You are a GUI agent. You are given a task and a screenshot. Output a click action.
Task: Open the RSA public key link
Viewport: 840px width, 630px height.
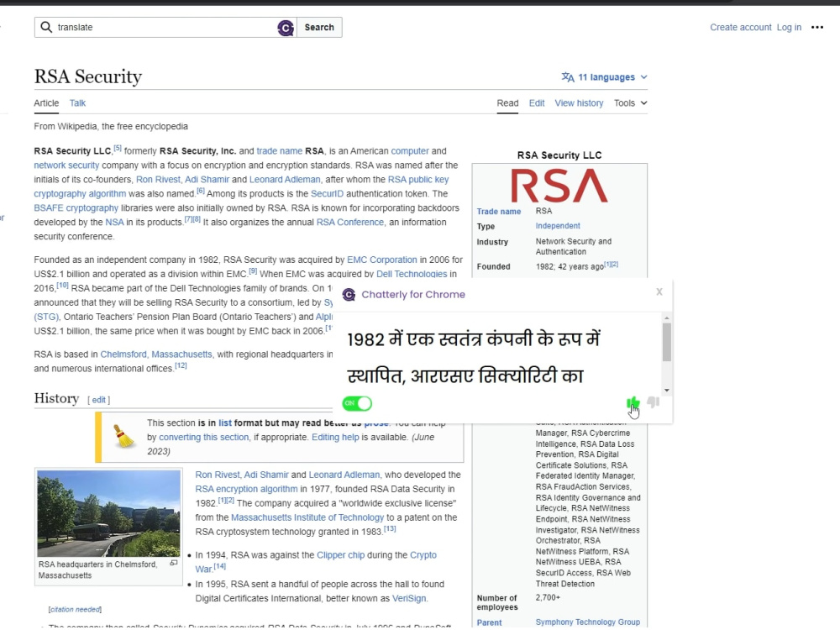click(x=418, y=180)
